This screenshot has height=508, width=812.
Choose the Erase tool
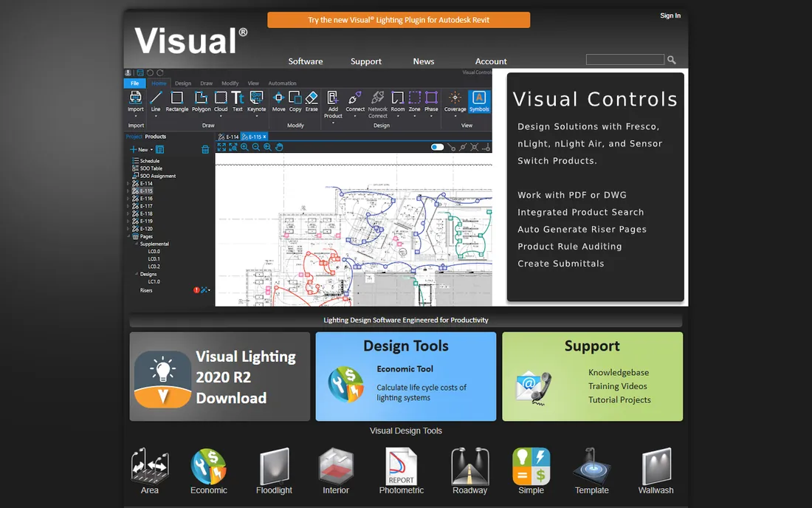point(312,102)
